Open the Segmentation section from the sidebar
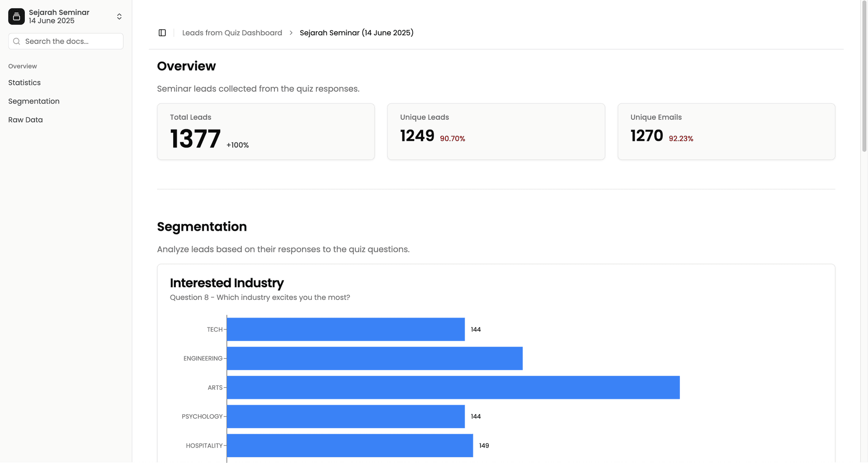 [34, 101]
